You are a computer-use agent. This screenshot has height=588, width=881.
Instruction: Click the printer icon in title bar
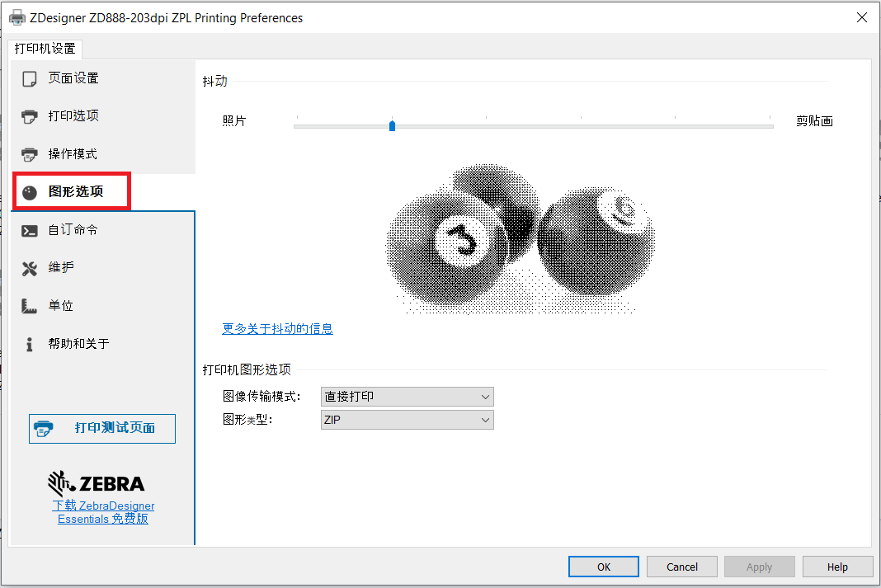(x=16, y=16)
